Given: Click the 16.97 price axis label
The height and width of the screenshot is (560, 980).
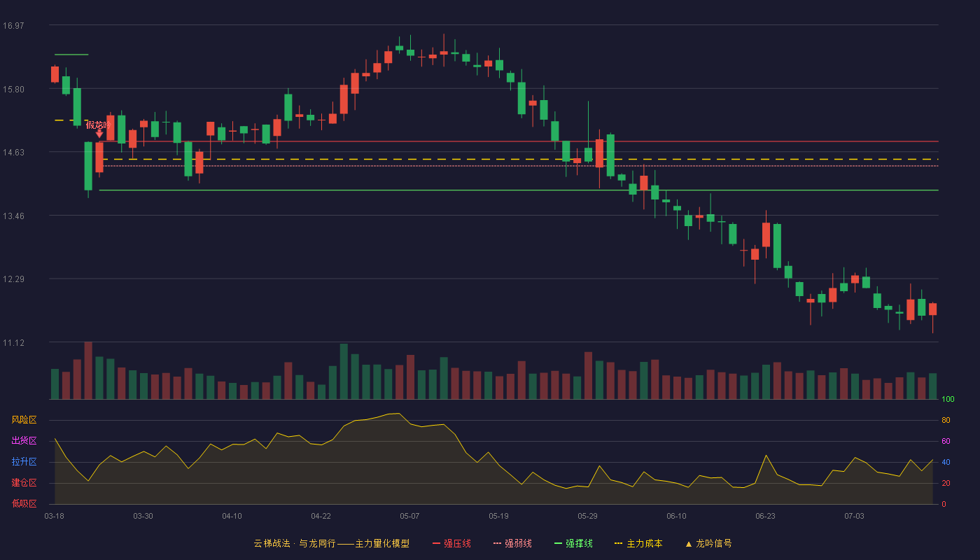Looking at the screenshot, I should click(13, 26).
